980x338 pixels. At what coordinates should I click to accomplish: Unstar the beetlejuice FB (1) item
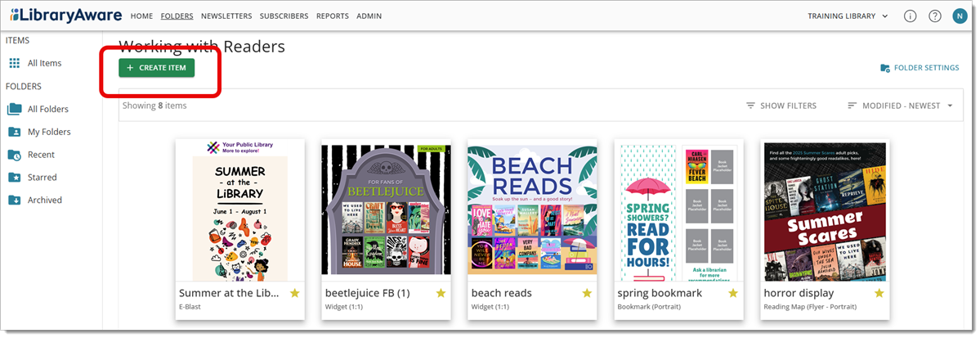point(441,293)
